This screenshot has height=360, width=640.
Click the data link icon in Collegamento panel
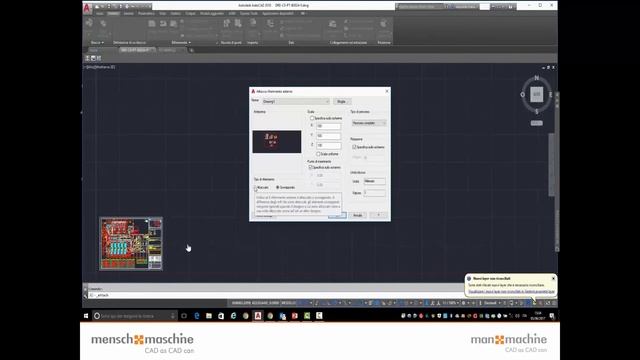tap(333, 24)
